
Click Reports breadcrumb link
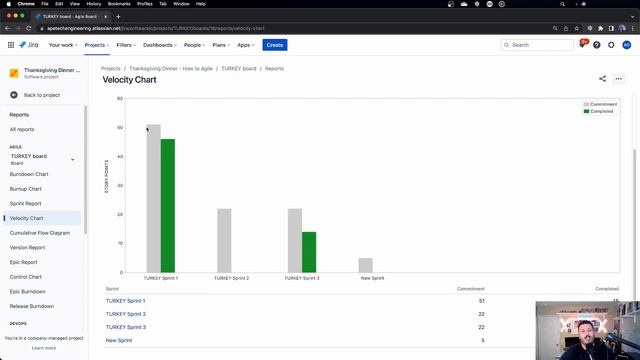tap(274, 69)
